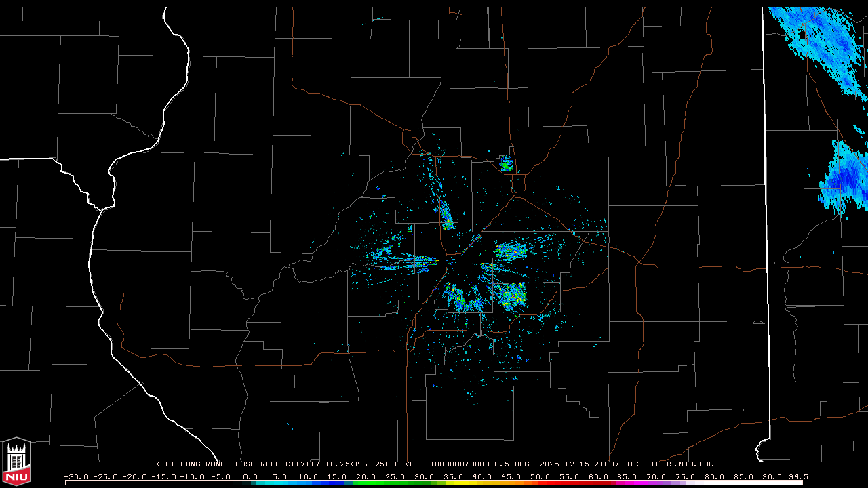868x488 pixels.
Task: Click the 80.0 scale label
Action: coord(715,476)
